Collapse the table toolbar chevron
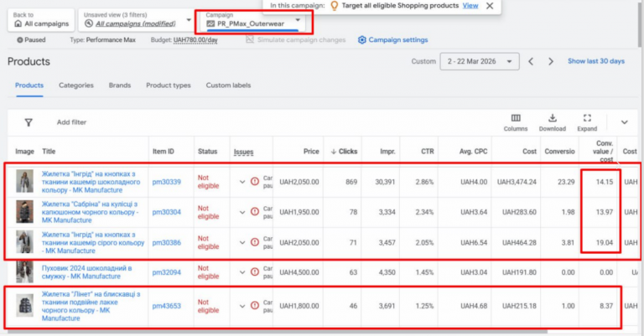Viewport: 644px width, 336px height. (624, 122)
